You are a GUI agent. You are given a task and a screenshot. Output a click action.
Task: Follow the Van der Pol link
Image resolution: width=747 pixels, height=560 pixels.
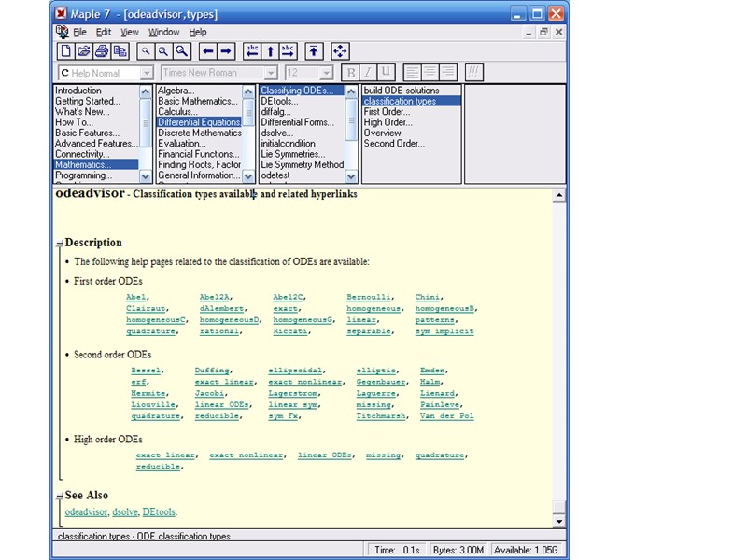click(447, 415)
